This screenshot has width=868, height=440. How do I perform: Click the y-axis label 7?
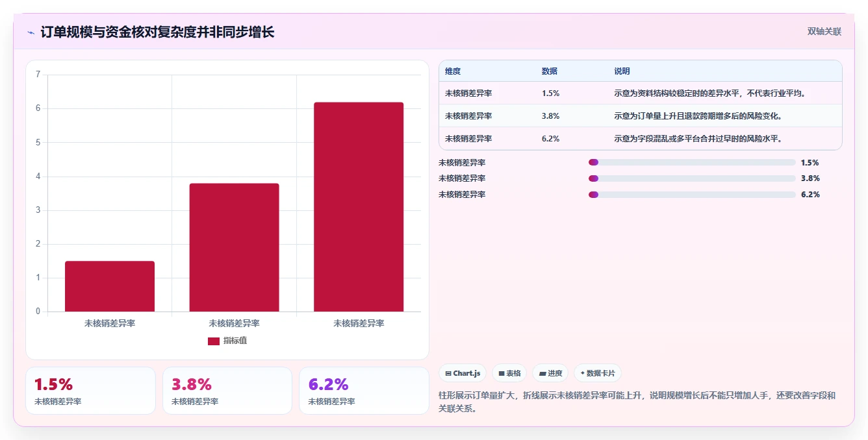click(38, 75)
